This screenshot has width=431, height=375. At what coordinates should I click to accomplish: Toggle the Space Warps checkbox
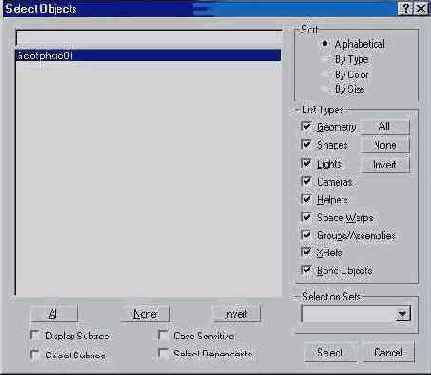click(x=306, y=217)
